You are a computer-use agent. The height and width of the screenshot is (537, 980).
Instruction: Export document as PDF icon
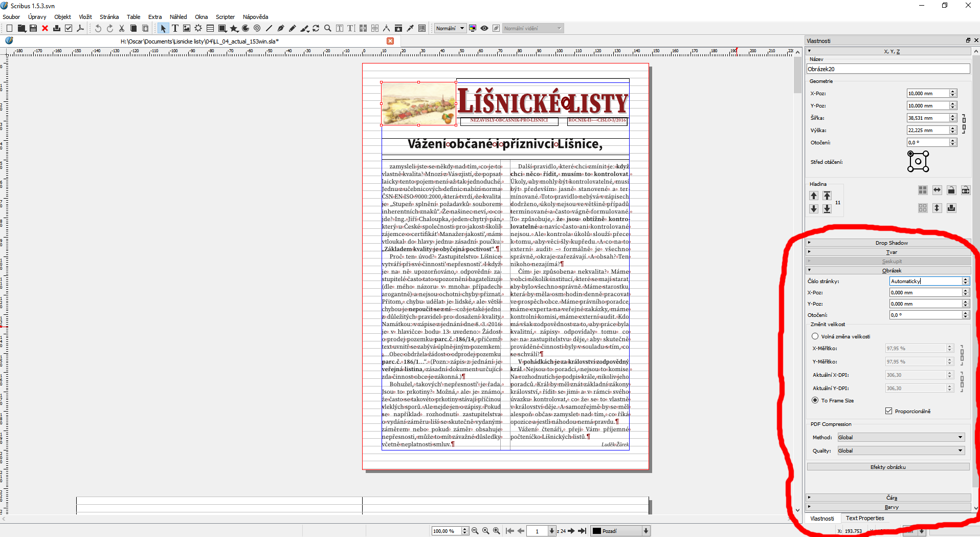click(80, 29)
